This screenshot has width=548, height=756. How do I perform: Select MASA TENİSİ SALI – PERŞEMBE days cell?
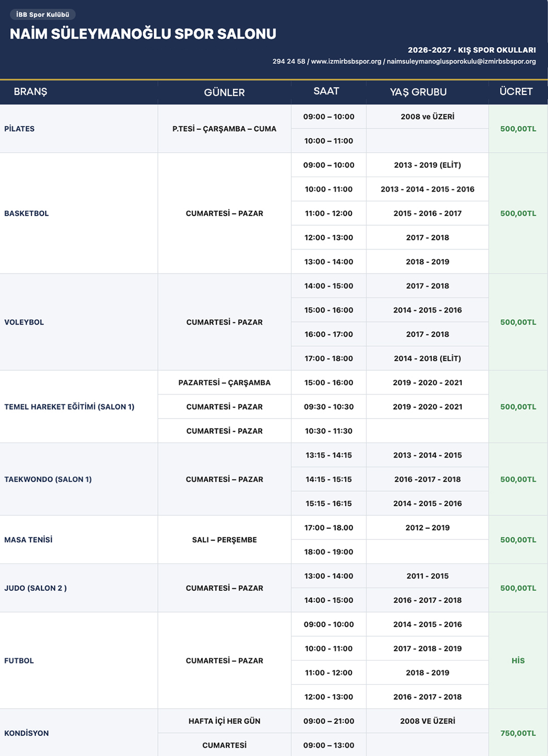225,539
